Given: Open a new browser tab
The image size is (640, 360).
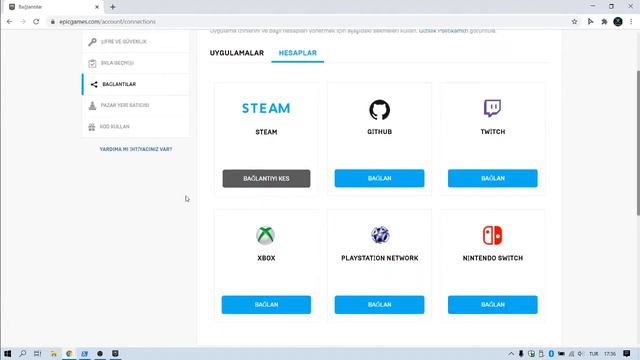Looking at the screenshot, I should point(113,7).
